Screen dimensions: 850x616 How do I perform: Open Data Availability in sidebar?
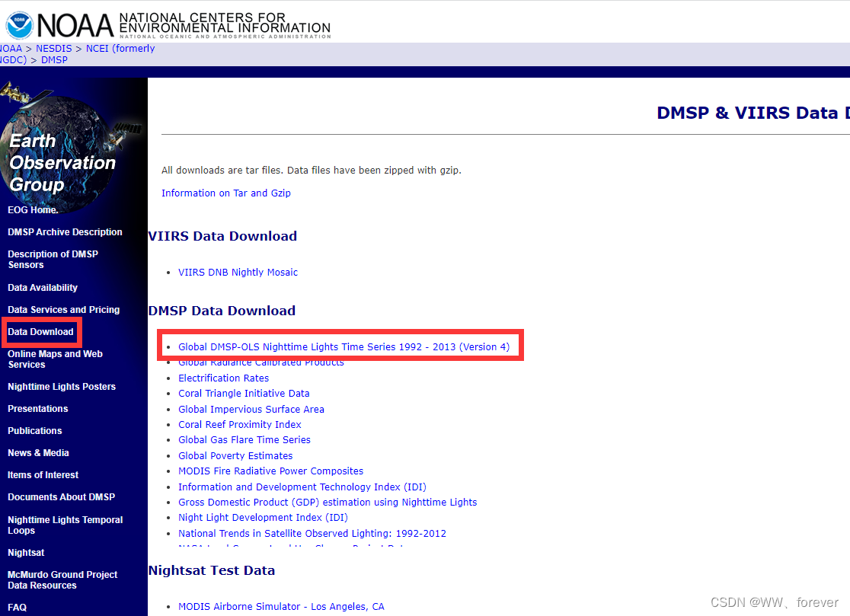(43, 288)
